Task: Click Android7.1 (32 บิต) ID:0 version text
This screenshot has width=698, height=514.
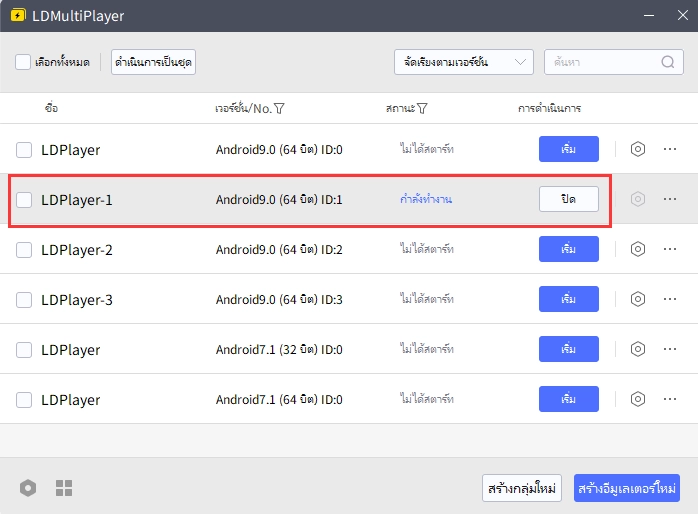Action: 279,349
